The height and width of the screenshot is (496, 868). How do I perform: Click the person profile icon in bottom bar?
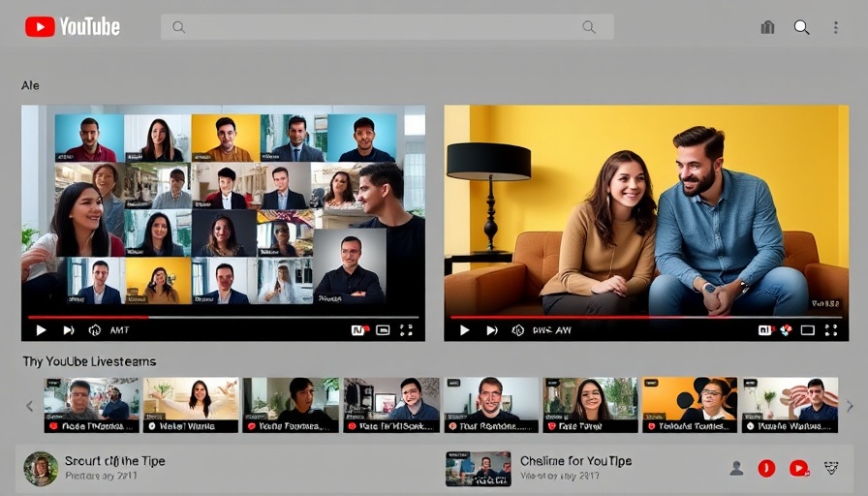736,469
